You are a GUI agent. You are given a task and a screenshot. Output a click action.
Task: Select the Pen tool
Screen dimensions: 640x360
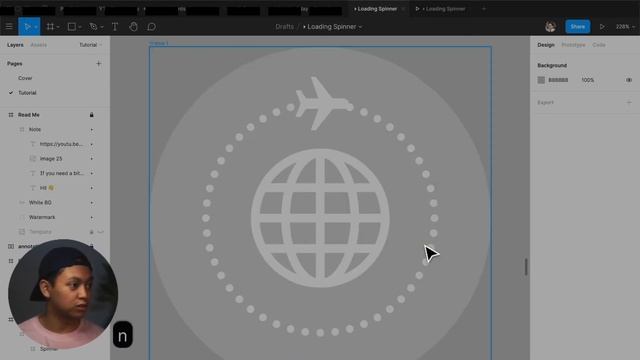(93, 27)
